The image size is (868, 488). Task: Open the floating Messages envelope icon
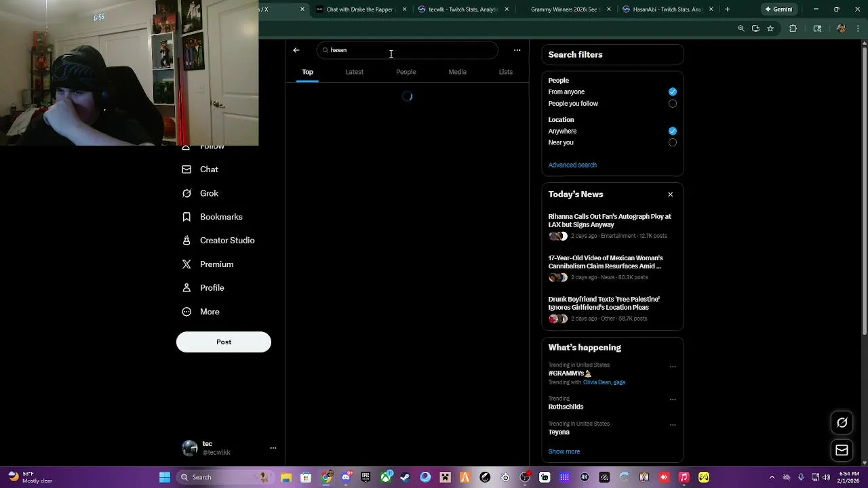[842, 450]
